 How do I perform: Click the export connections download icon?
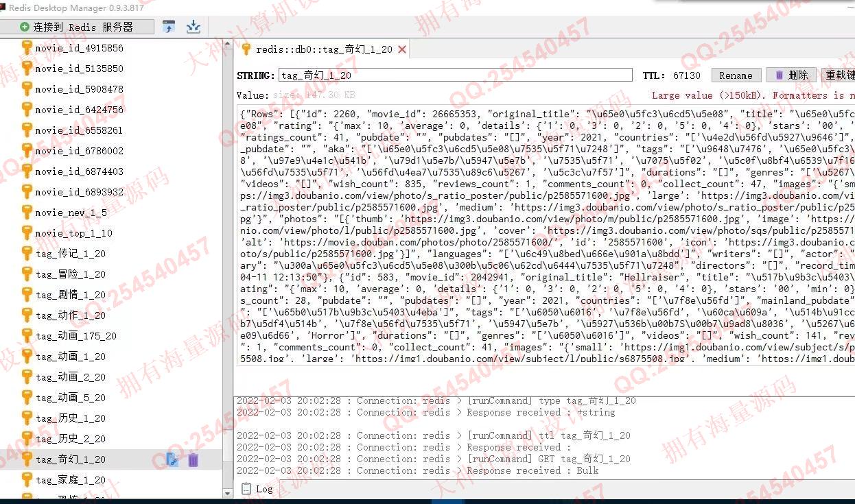coord(194,27)
